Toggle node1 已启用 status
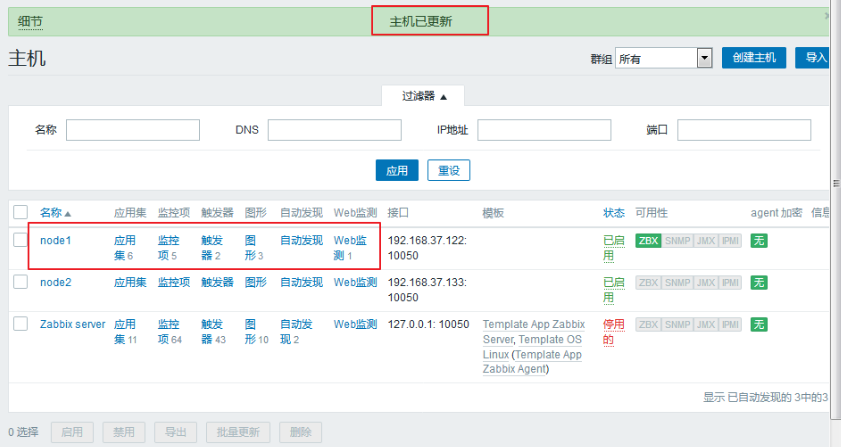Image resolution: width=841 pixels, height=447 pixels. 614,247
